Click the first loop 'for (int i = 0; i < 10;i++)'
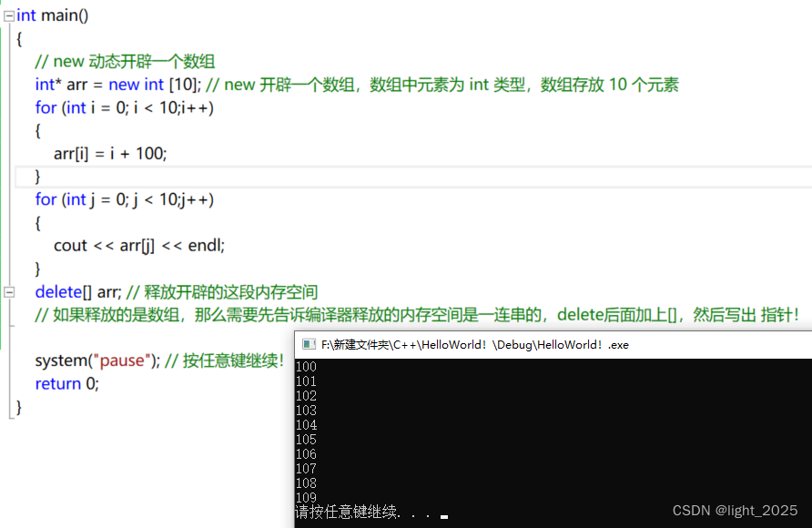This screenshot has width=812, height=528. (125, 107)
